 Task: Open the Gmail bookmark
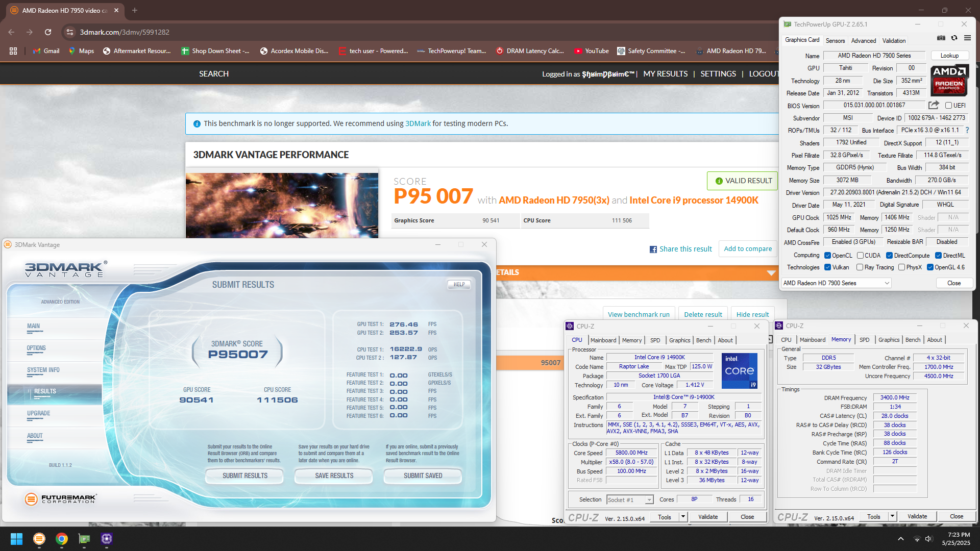46,51
